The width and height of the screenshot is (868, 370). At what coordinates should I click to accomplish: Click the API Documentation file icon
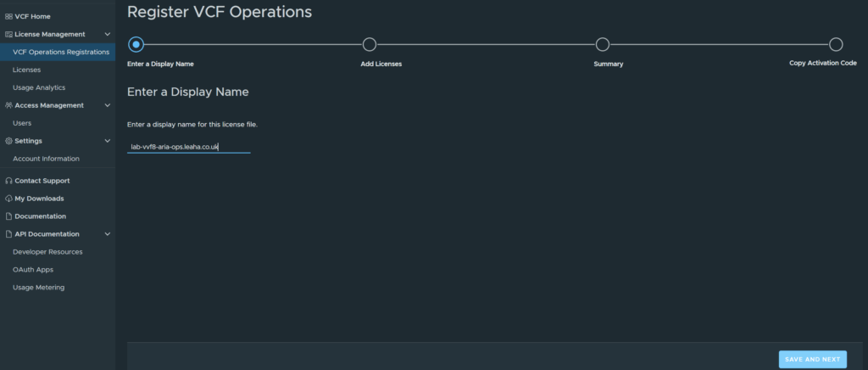coord(8,233)
